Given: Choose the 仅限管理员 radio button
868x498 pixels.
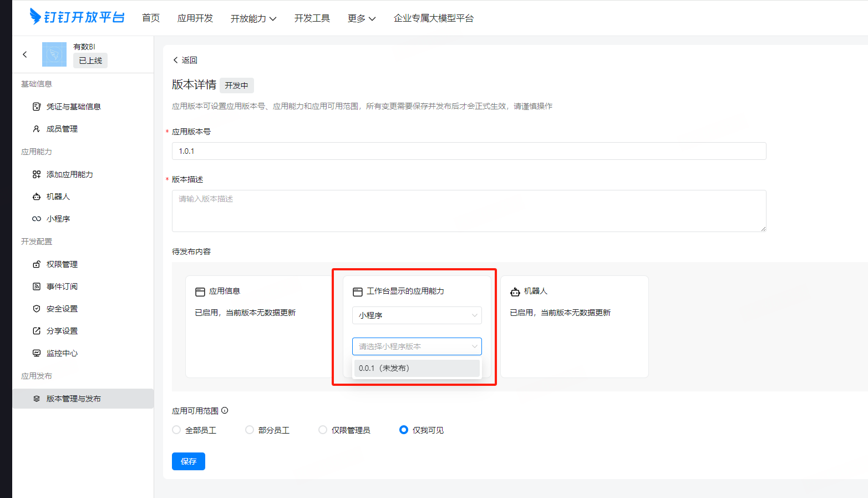Looking at the screenshot, I should [323, 430].
